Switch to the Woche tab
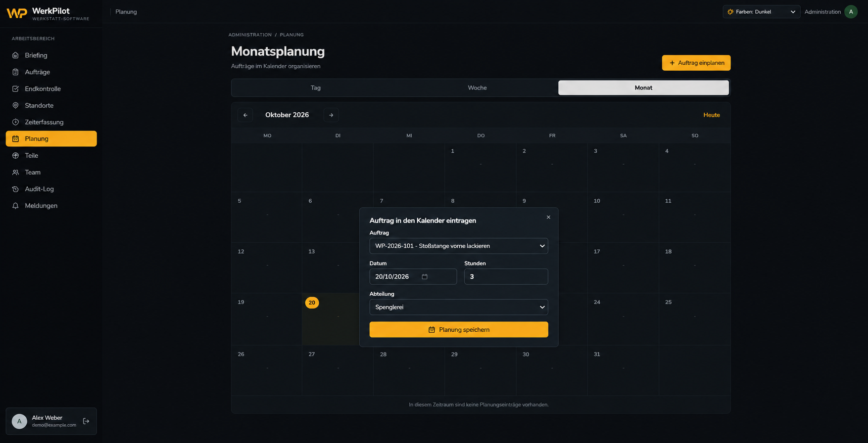The width and height of the screenshot is (868, 443). tap(478, 88)
